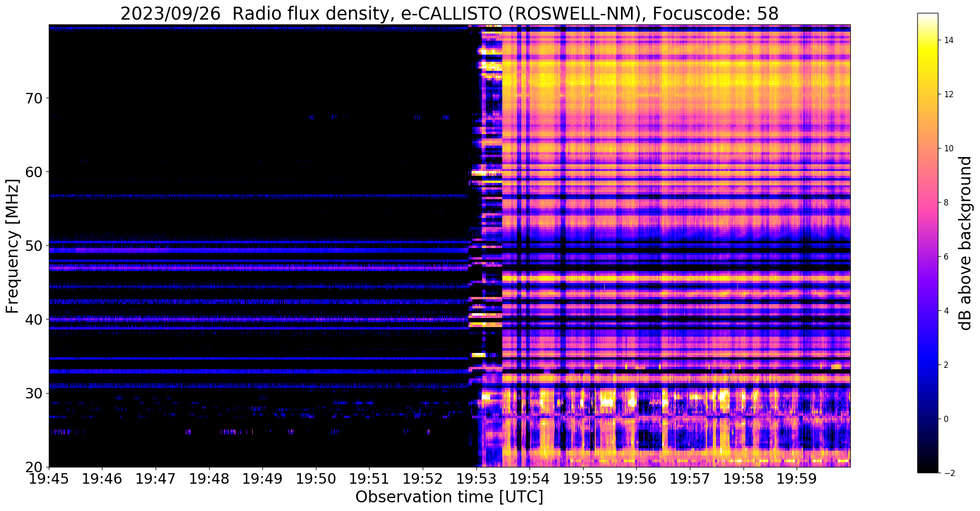The height and width of the screenshot is (511, 980).
Task: Click the 20 MHz frequency tick label
Action: click(34, 467)
